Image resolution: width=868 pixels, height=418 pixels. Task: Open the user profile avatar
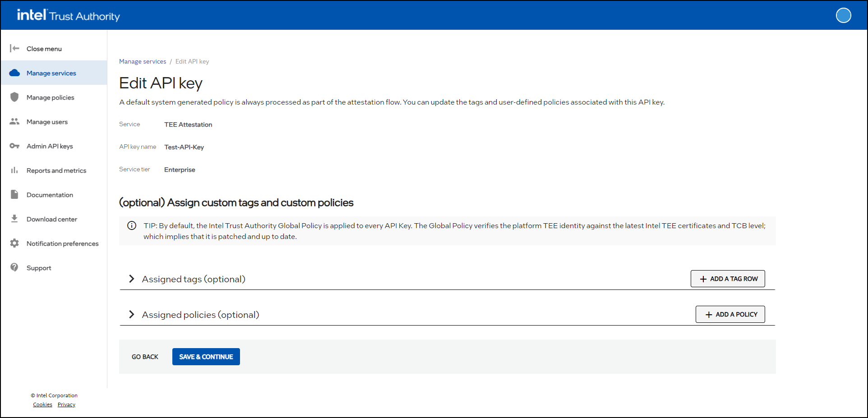tap(843, 15)
